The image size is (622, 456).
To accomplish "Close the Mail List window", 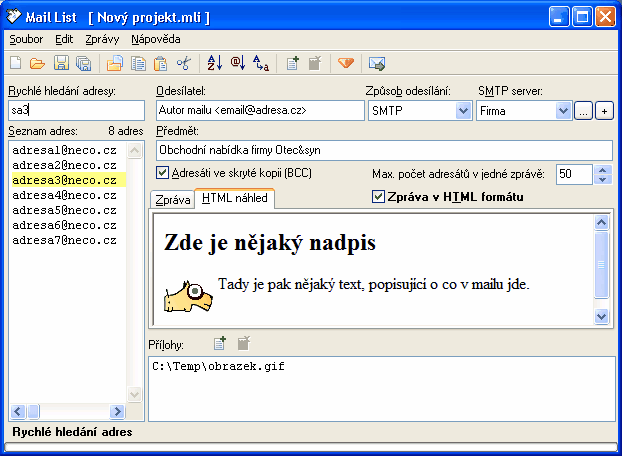I will 605,17.
